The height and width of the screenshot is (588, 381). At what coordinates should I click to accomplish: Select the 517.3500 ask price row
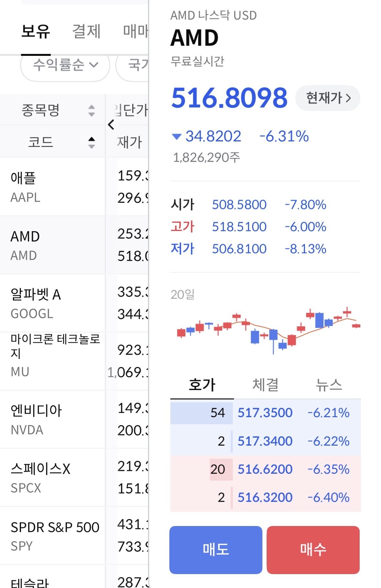tap(265, 412)
